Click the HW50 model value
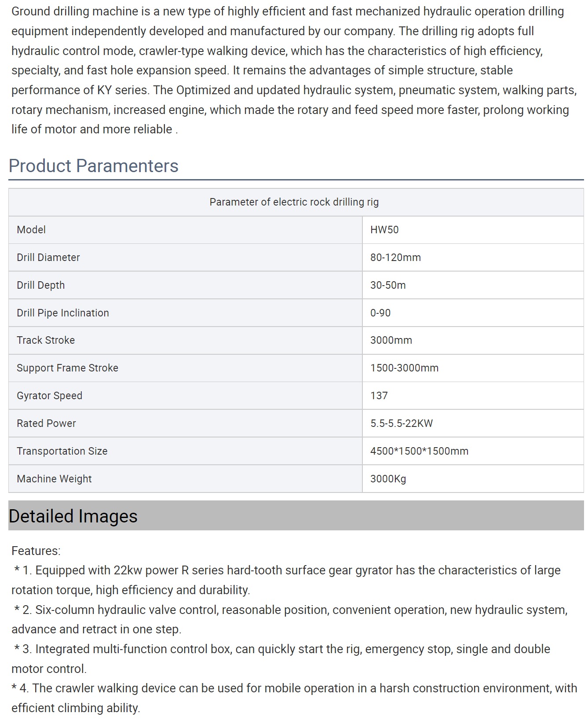The image size is (588, 724). click(x=384, y=230)
